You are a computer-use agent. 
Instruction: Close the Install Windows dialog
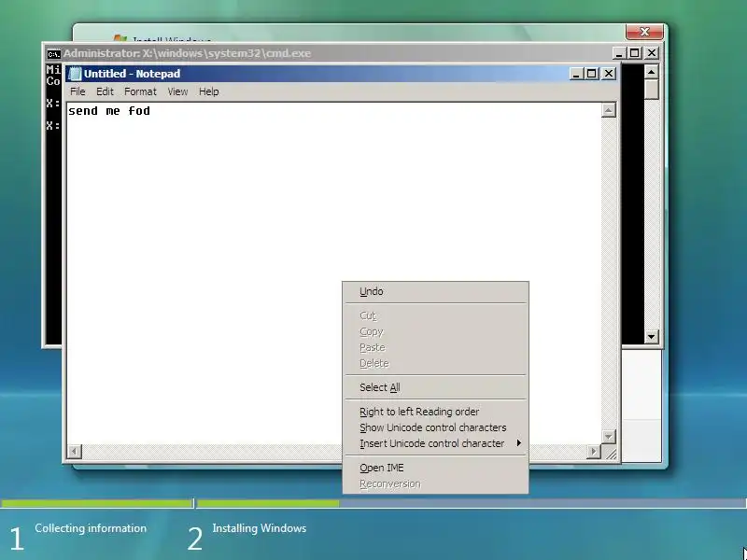pyautogui.click(x=644, y=32)
